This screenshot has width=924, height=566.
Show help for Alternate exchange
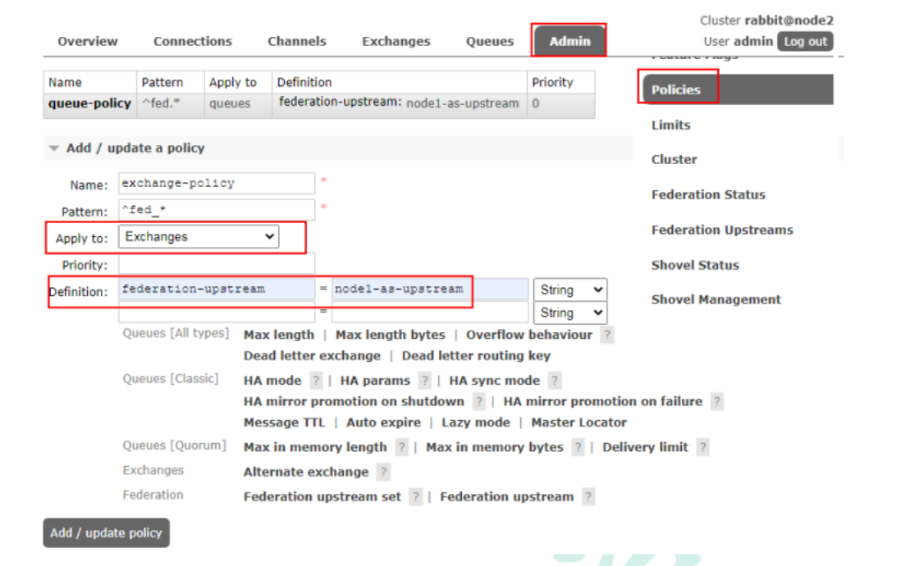(x=383, y=472)
